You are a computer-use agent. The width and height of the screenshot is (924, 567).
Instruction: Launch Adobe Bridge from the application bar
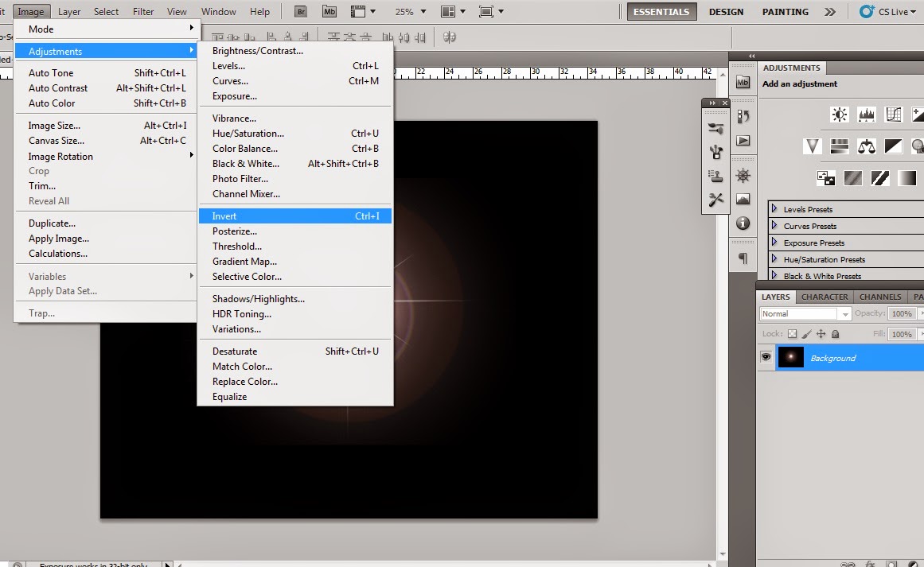pos(301,12)
